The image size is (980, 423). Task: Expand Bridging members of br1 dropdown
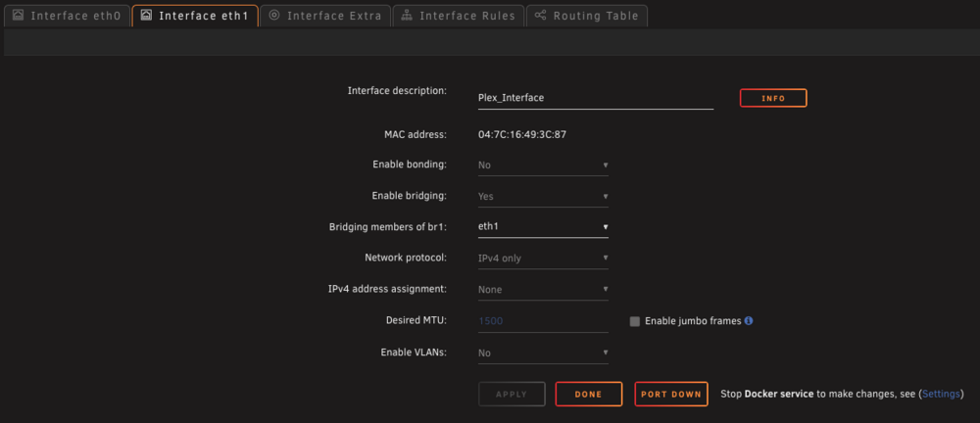click(543, 227)
